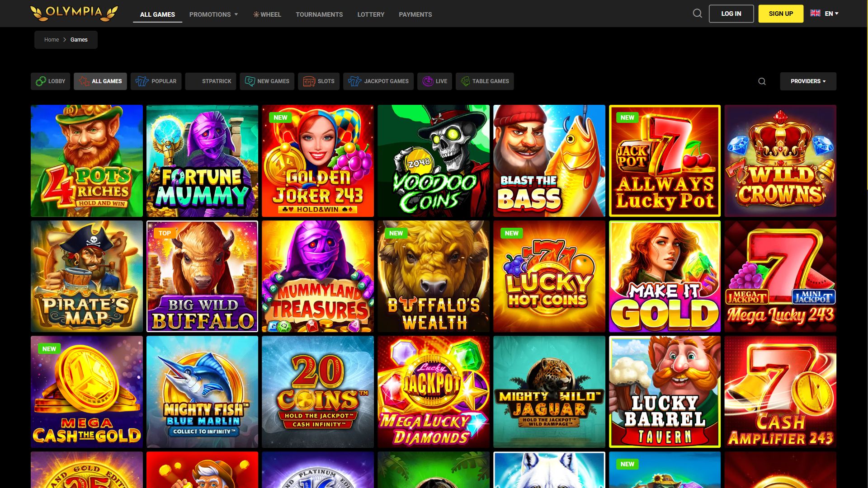The height and width of the screenshot is (488, 868).
Task: Expand the Providers dropdown
Action: pos(808,81)
